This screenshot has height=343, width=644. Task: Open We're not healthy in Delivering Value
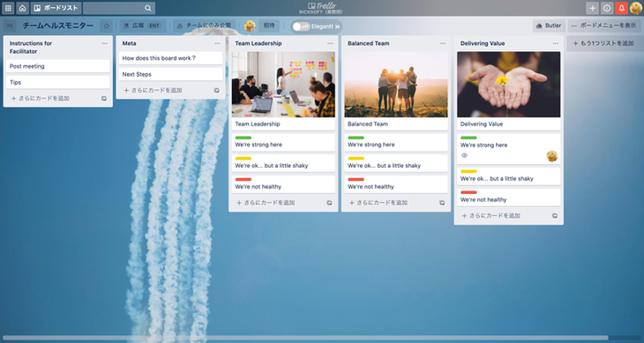point(508,198)
